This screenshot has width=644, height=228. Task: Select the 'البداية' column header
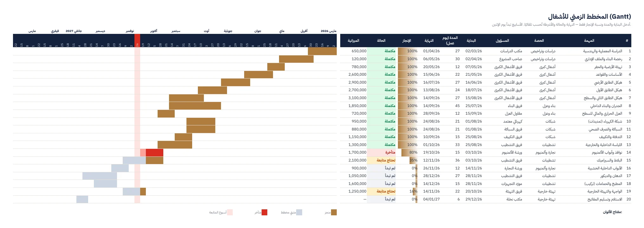471,41
